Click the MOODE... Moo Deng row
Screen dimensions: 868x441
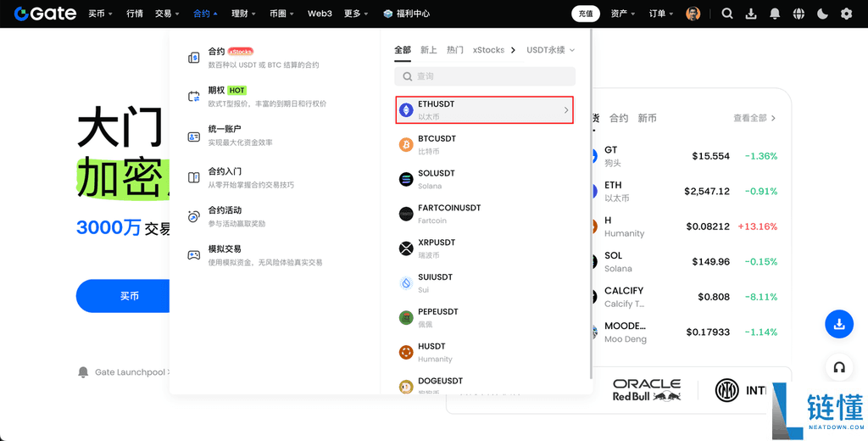pyautogui.click(x=684, y=332)
